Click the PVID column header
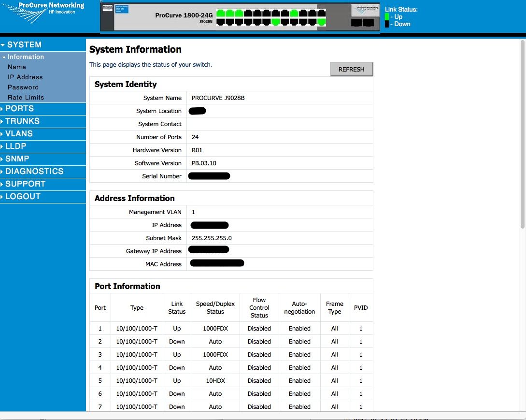The height and width of the screenshot is (420, 526). point(361,307)
